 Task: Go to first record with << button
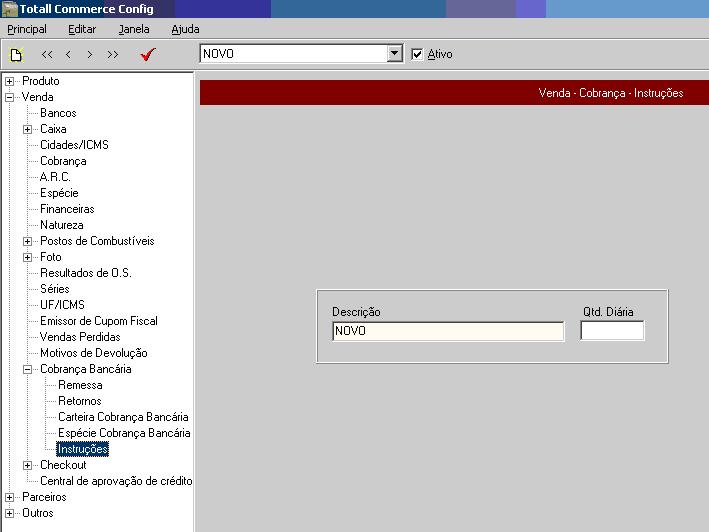47,55
